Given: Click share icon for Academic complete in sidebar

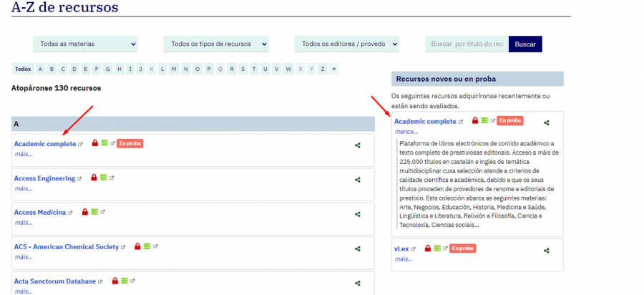Looking at the screenshot, I should tap(547, 123).
